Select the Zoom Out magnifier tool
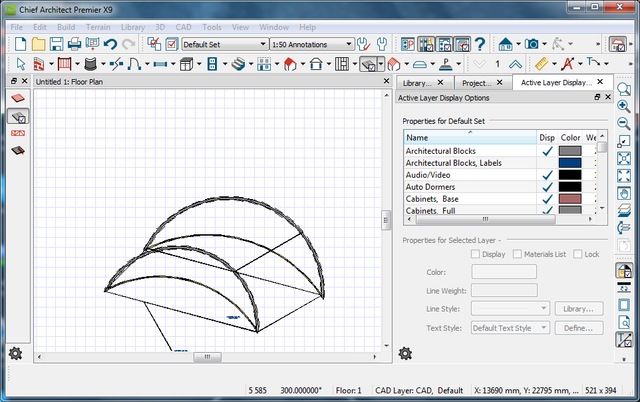The width and height of the screenshot is (640, 402). pos(624,123)
